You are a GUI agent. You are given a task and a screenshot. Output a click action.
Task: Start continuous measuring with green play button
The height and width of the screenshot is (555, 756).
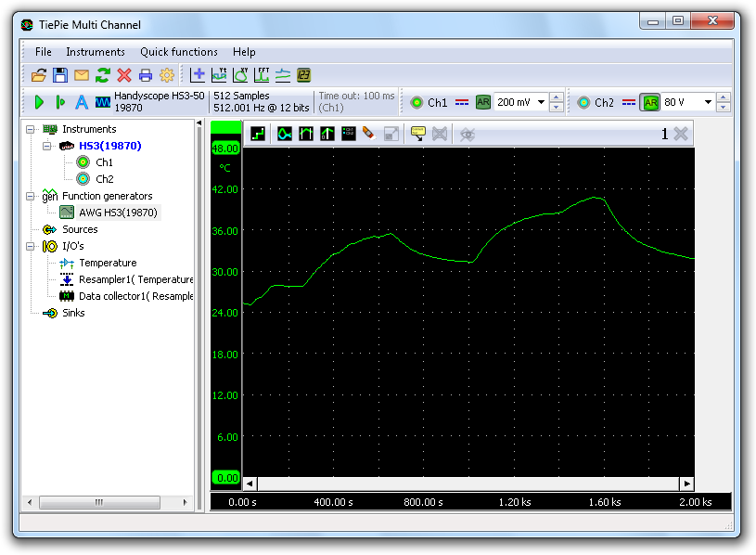[39, 102]
